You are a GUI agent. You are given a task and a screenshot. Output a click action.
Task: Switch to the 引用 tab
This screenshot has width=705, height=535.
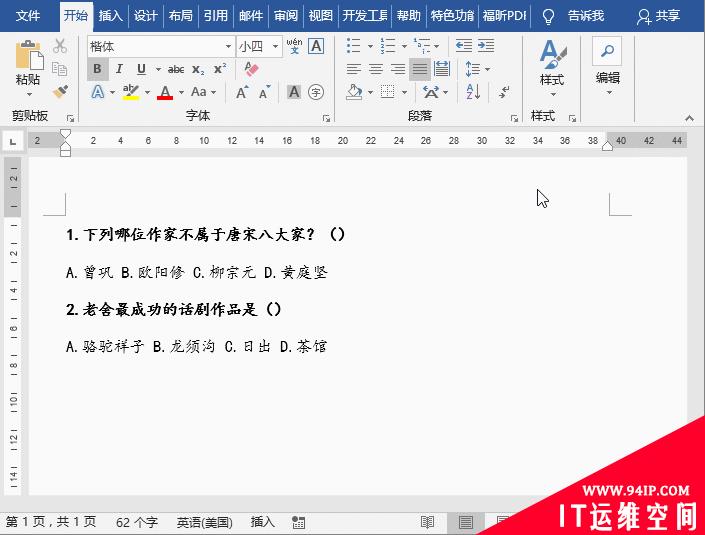point(215,16)
